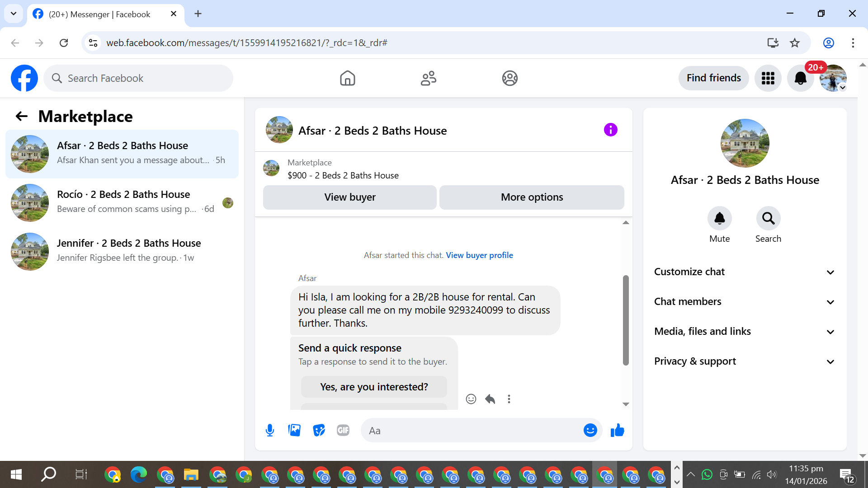The width and height of the screenshot is (868, 488).
Task: Expand Media, files and links section
Action: [x=745, y=332]
